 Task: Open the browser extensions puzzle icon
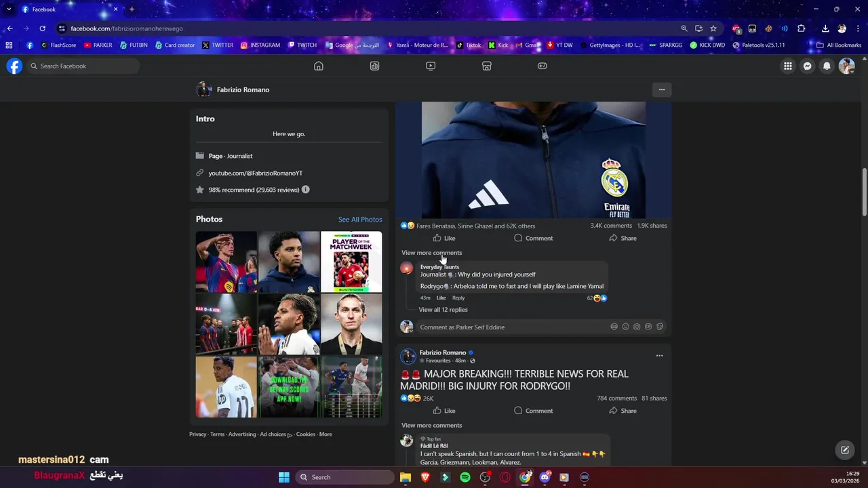click(x=802, y=28)
